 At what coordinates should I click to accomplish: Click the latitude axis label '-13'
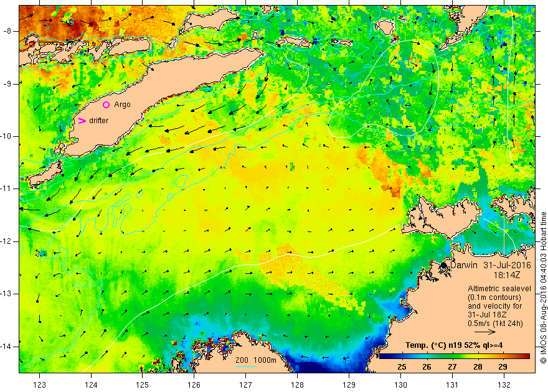pos(6,294)
